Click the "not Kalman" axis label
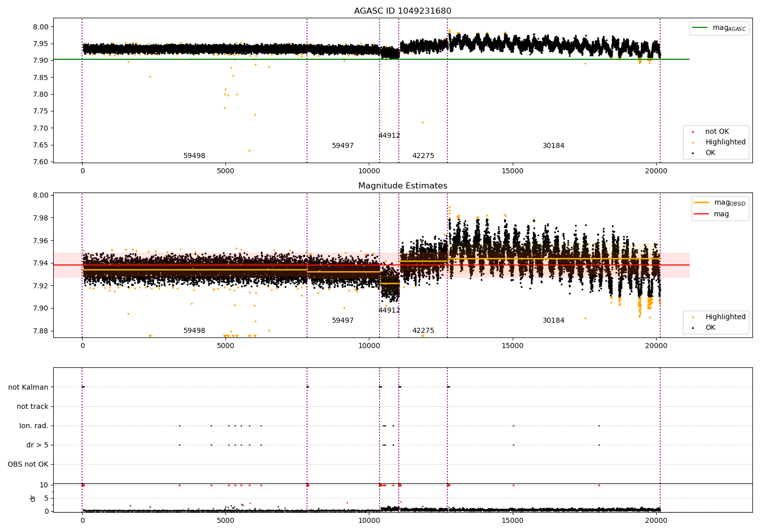Screen dimensions: 760x532 pos(28,388)
